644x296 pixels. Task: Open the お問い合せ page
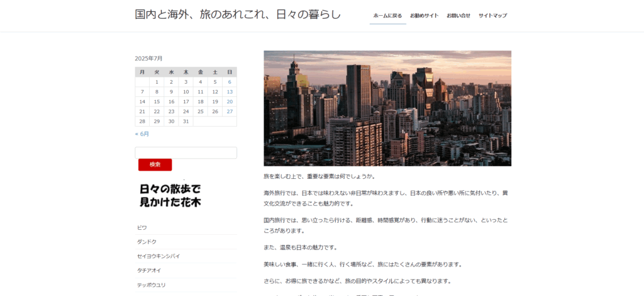pos(458,16)
